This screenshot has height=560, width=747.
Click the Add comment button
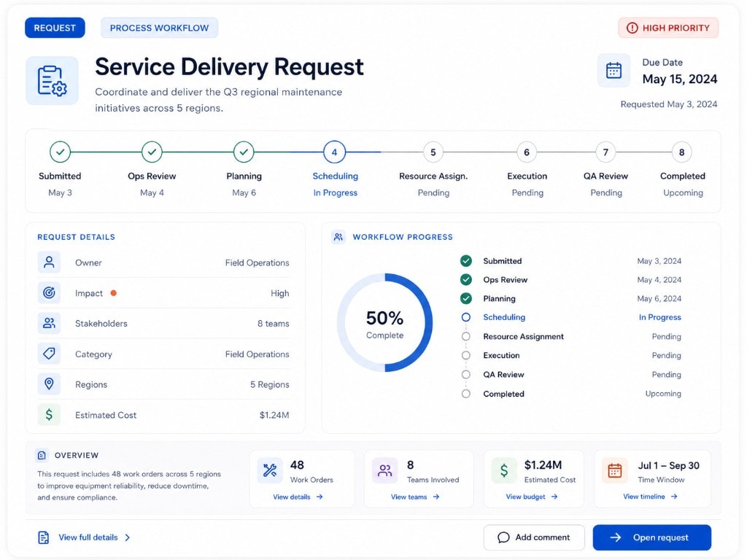tap(534, 537)
